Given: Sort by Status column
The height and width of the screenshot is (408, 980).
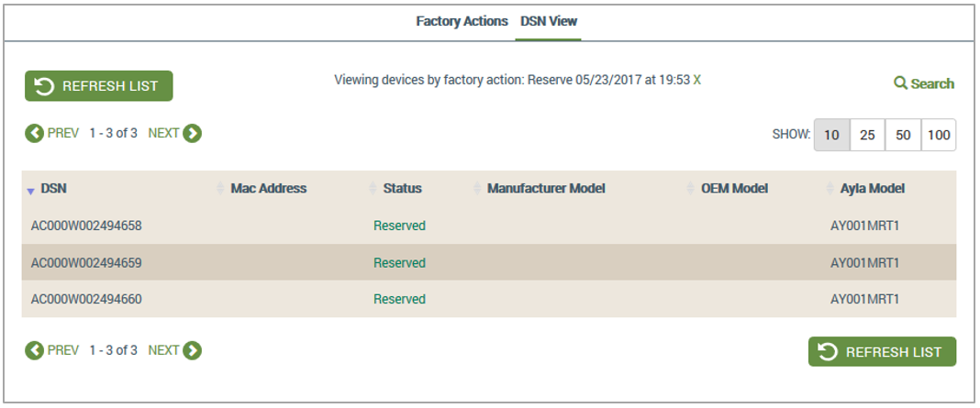Looking at the screenshot, I should pyautogui.click(x=403, y=188).
